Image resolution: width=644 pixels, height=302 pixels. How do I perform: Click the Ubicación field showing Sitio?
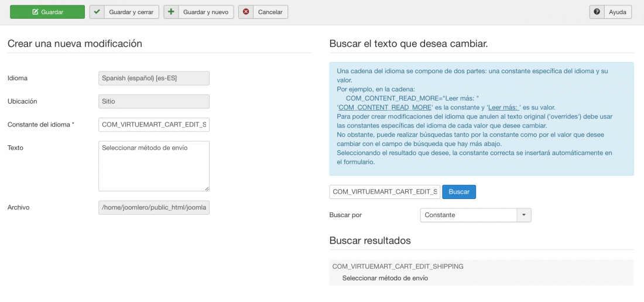[x=154, y=101]
